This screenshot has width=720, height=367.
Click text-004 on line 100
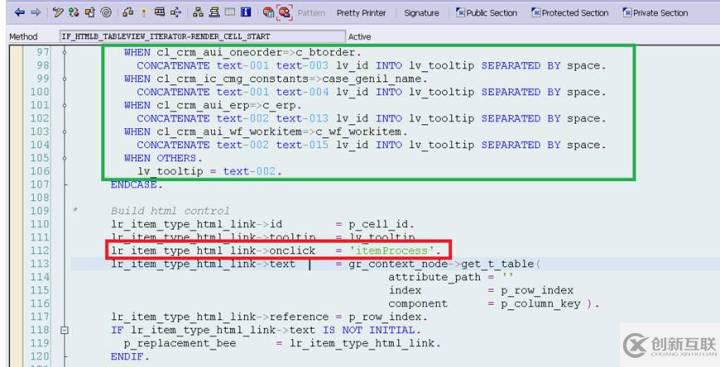point(302,92)
